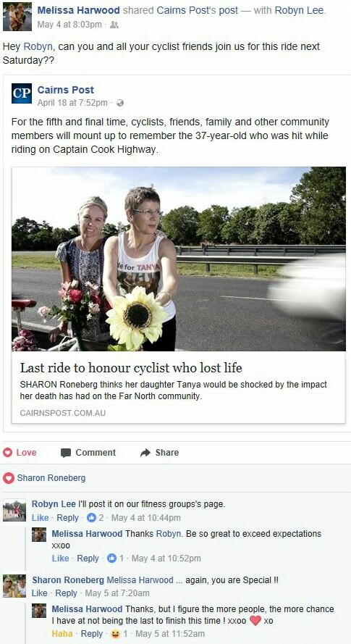Click Cairns Post page name link
The height and width of the screenshot is (644, 351).
click(x=66, y=90)
